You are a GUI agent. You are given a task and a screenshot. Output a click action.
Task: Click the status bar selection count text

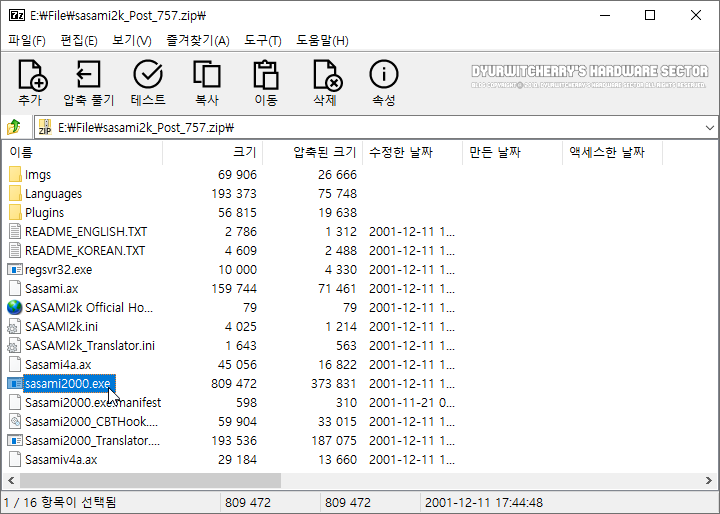(x=60, y=503)
